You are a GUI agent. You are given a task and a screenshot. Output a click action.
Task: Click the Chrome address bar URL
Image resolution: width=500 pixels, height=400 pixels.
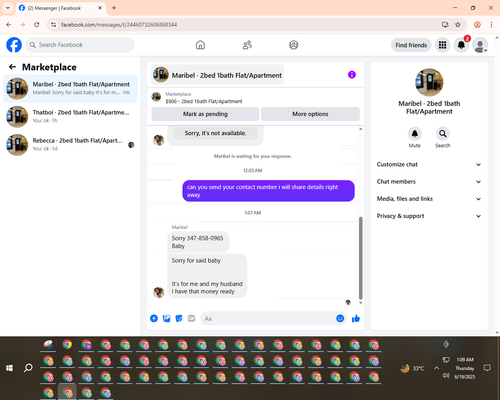(x=119, y=25)
